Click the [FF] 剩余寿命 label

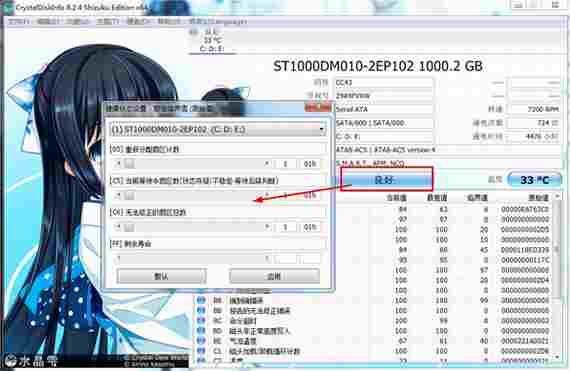coord(131,244)
